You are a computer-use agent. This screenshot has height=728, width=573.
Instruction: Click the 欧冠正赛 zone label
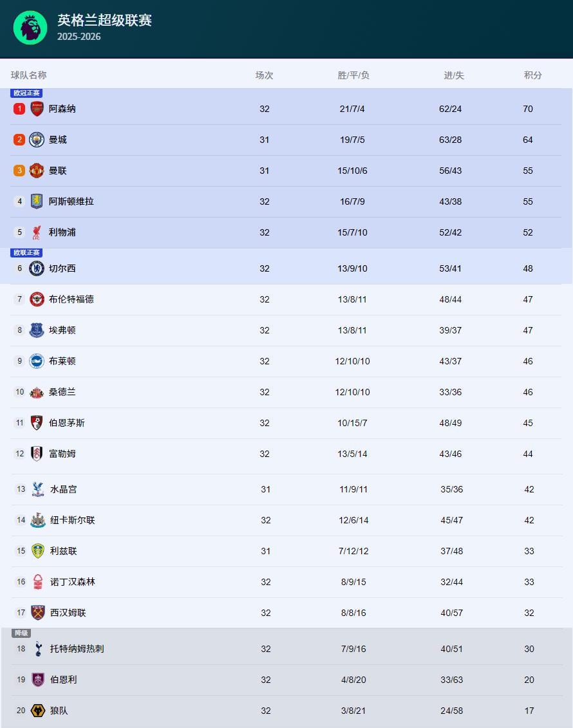click(x=26, y=93)
